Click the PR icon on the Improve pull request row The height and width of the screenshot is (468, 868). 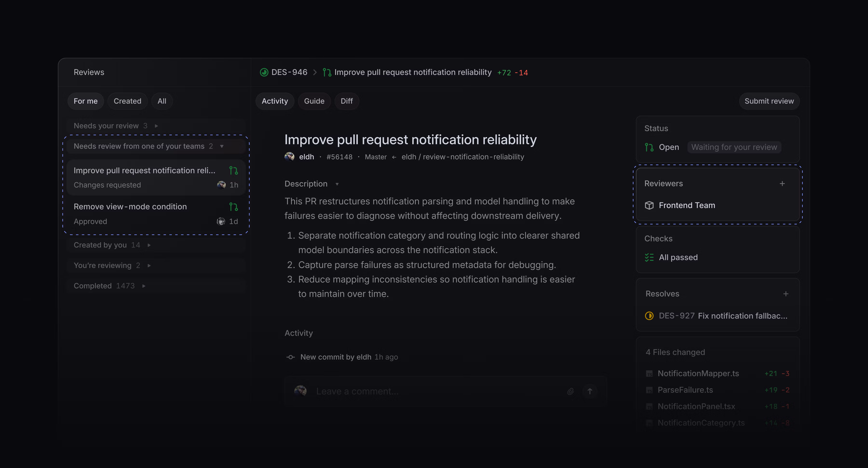[233, 171]
